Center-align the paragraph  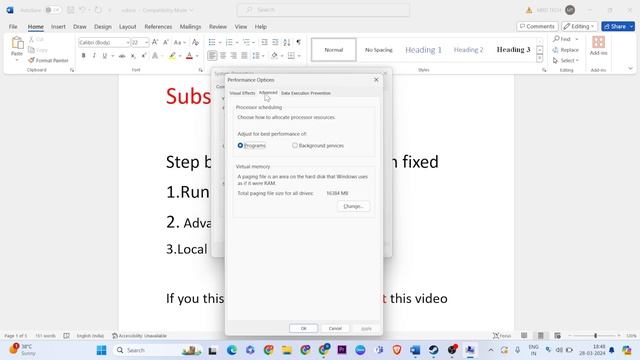[x=223, y=56]
